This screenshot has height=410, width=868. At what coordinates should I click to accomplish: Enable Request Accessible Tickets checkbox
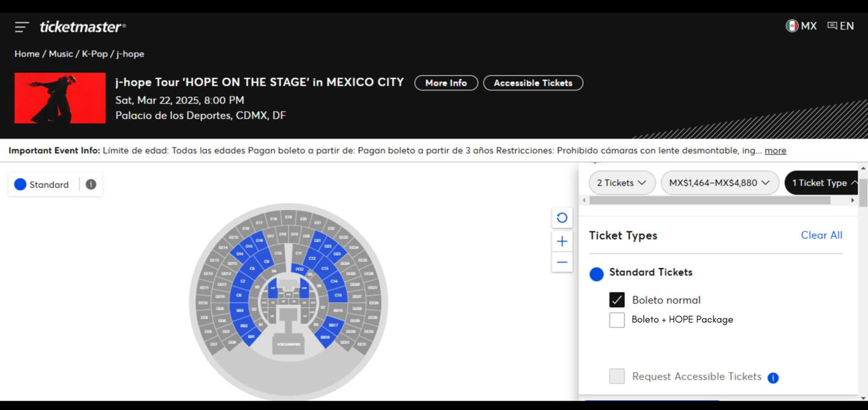[617, 376]
